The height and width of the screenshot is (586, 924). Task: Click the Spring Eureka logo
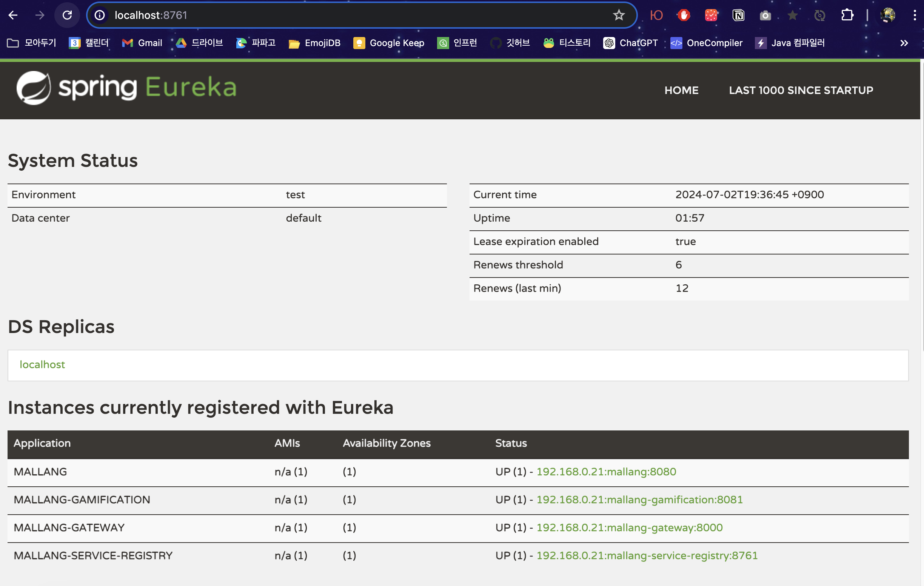[x=126, y=88]
